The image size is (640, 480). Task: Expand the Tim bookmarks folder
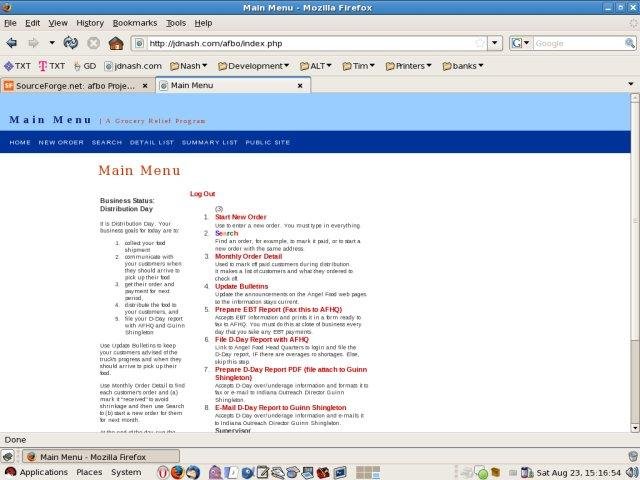tap(358, 66)
